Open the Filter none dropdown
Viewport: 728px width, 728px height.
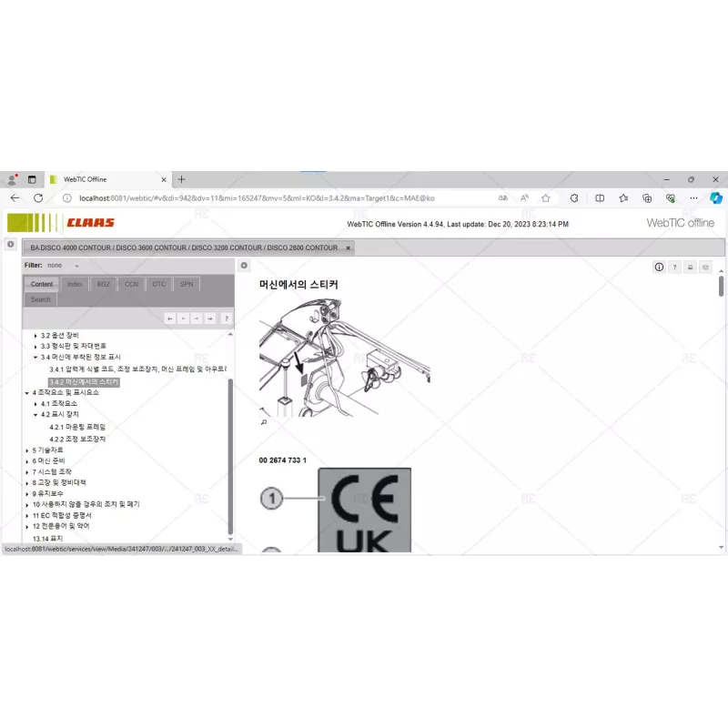(58, 265)
